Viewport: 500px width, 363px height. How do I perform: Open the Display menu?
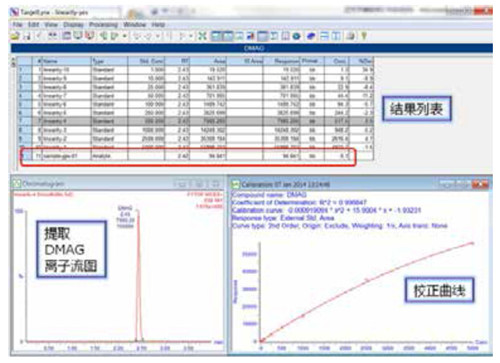(73, 25)
